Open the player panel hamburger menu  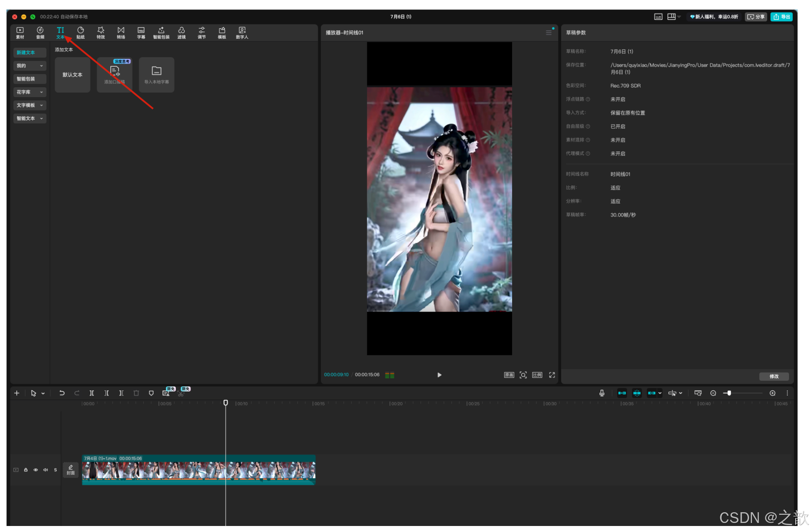tap(549, 33)
